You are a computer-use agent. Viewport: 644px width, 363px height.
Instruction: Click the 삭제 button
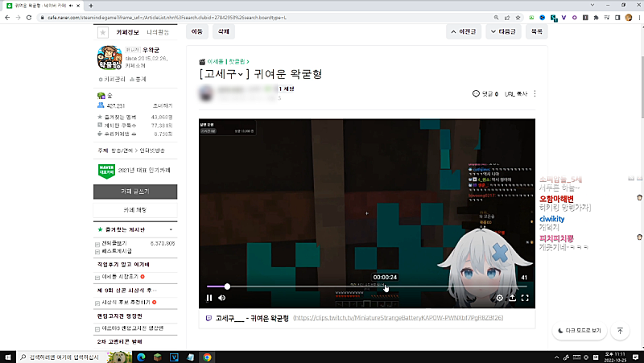tap(224, 31)
